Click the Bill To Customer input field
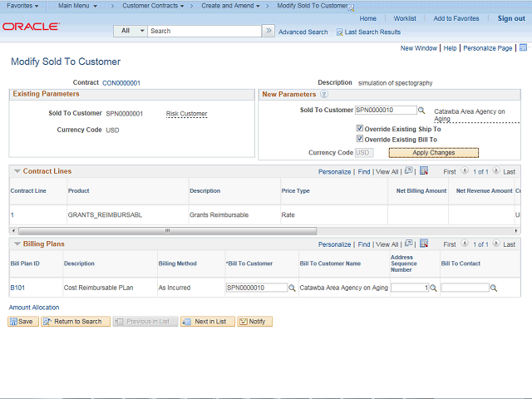The width and height of the screenshot is (532, 399). pos(257,288)
